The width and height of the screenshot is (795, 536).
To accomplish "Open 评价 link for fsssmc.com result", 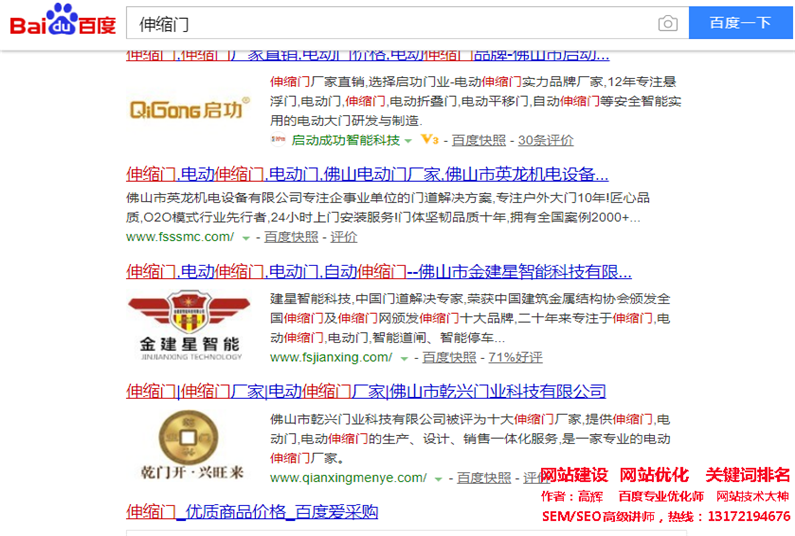I will (344, 237).
